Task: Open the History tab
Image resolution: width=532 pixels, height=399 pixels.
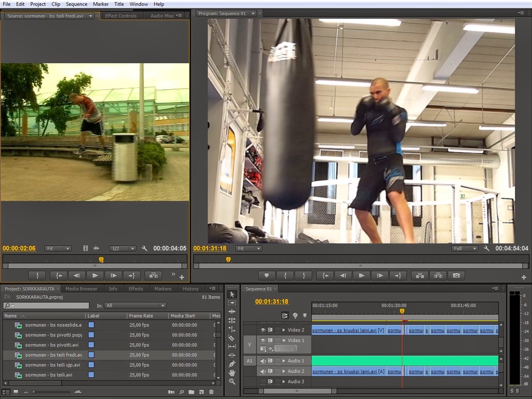Action: coord(190,289)
